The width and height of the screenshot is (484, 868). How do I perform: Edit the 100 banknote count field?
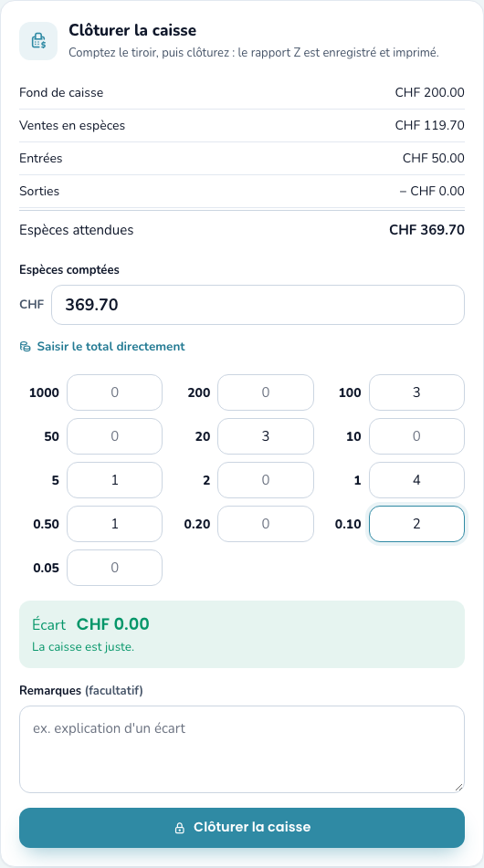[417, 392]
